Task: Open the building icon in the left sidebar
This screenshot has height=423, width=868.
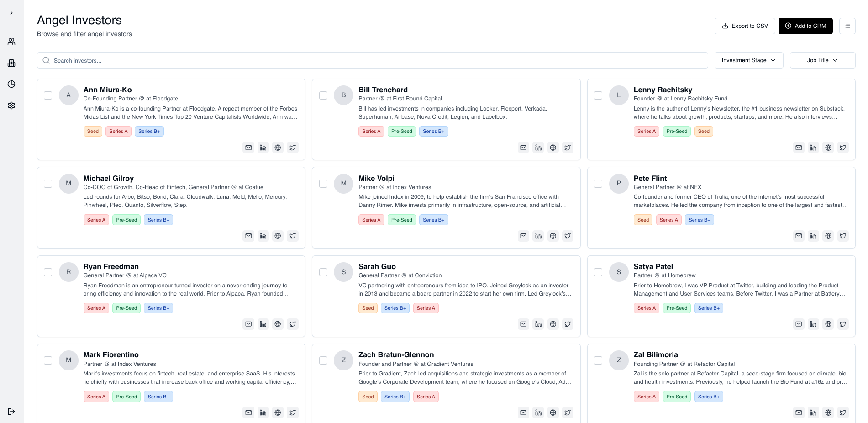Action: pyautogui.click(x=11, y=63)
